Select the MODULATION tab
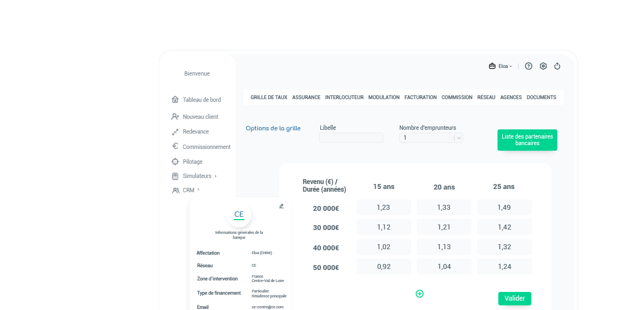This screenshot has width=644, height=310. coord(384,97)
